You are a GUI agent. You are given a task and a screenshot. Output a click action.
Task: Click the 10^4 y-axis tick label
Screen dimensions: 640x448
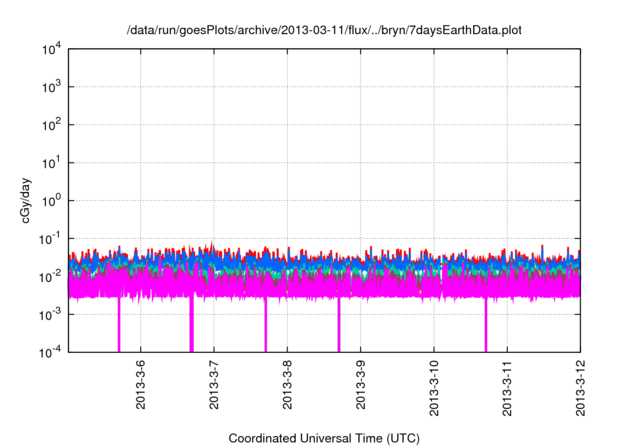[51, 50]
